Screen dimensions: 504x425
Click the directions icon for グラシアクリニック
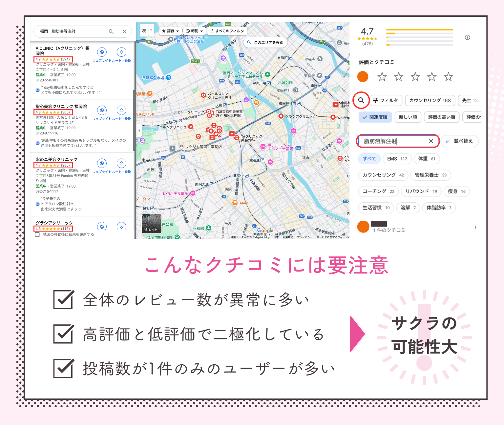[121, 226]
